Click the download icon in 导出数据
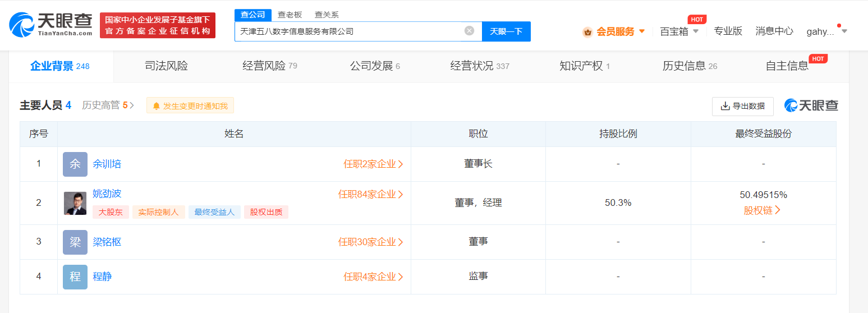This screenshot has width=868, height=313. (725, 106)
